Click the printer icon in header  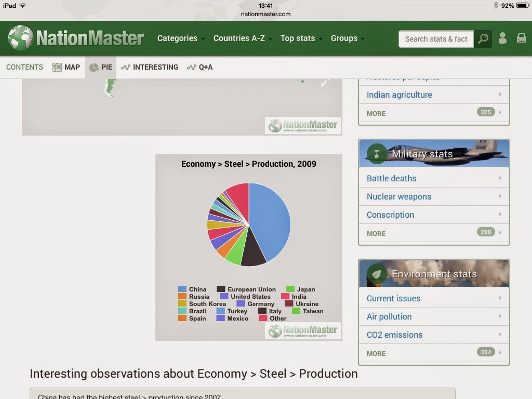point(521,38)
